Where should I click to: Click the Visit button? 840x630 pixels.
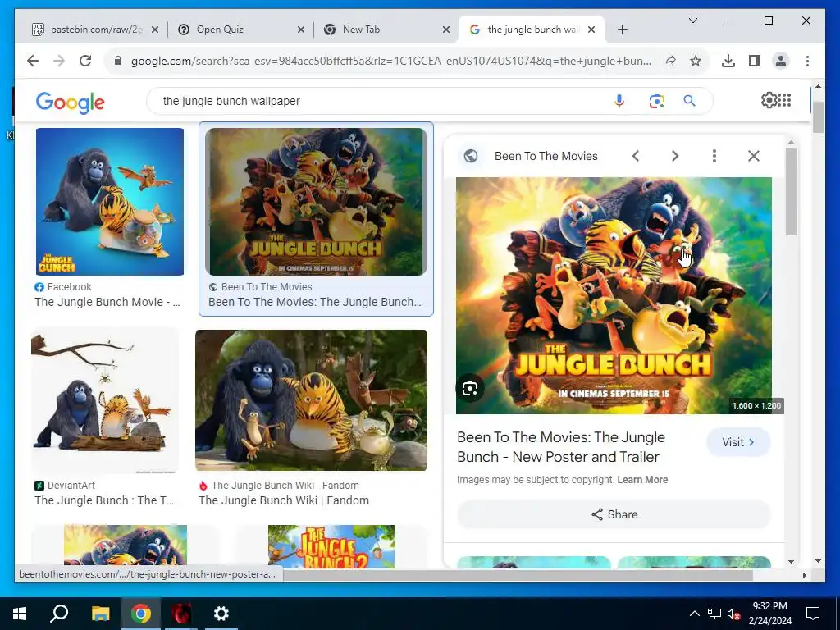(x=739, y=442)
